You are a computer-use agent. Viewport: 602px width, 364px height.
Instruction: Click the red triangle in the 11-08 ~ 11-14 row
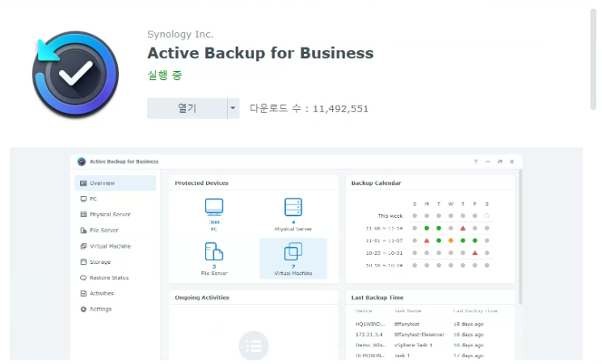click(463, 228)
